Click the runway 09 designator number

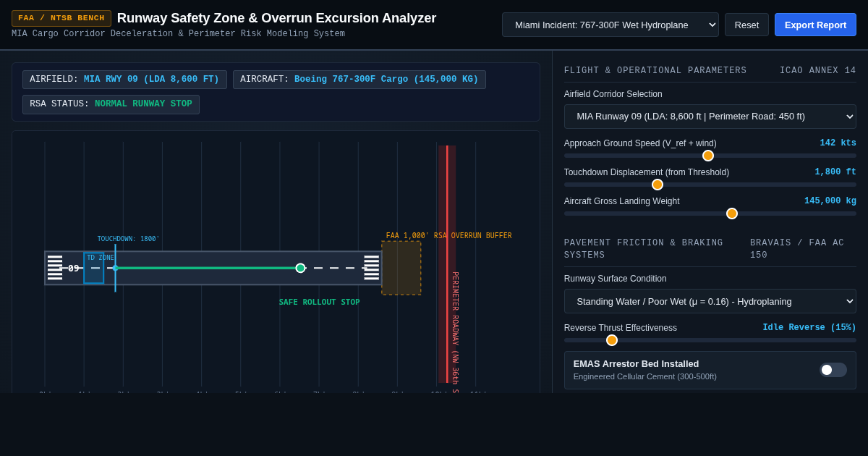[x=73, y=269]
